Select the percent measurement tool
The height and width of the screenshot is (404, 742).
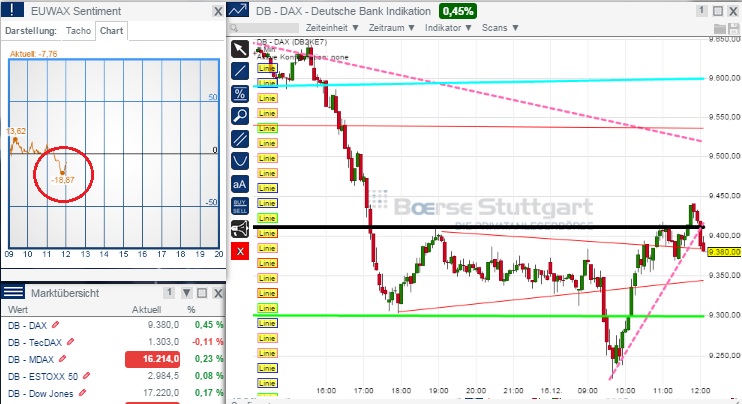coord(239,93)
